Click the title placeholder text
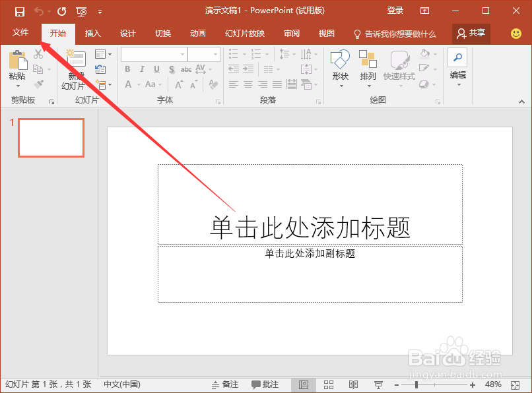This screenshot has width=532, height=393. click(310, 227)
